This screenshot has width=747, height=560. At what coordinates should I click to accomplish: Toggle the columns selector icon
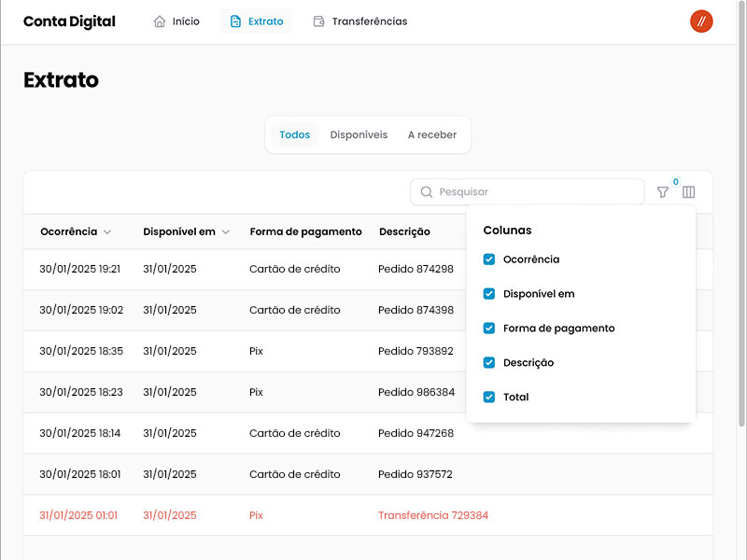click(688, 192)
